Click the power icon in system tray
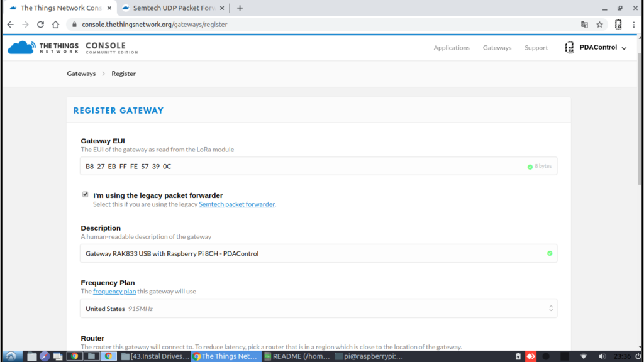 point(638,356)
